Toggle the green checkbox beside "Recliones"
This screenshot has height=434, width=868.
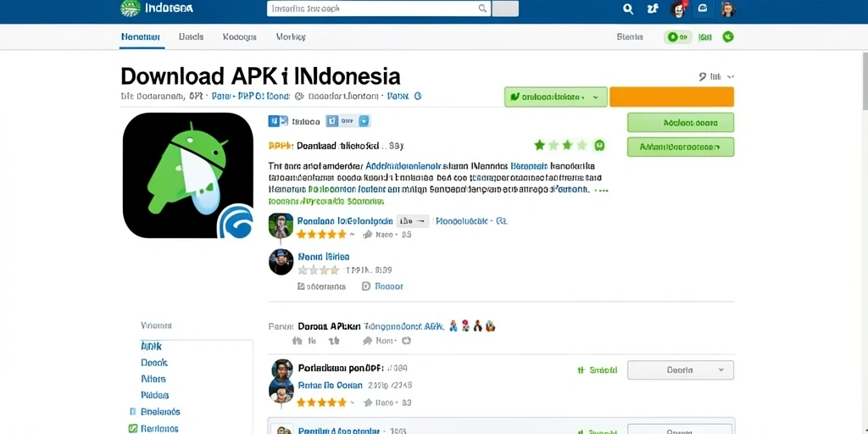point(133,428)
